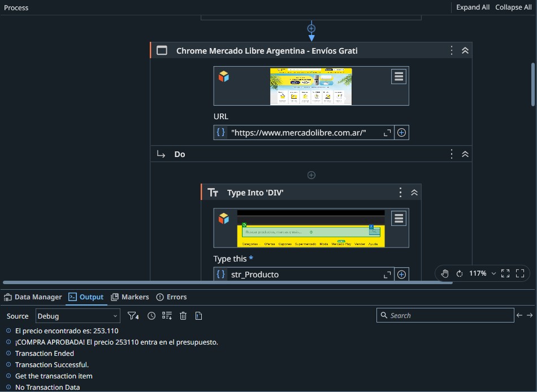This screenshot has height=392, width=537.
Task: Click Collapse All button
Action: tap(513, 7)
